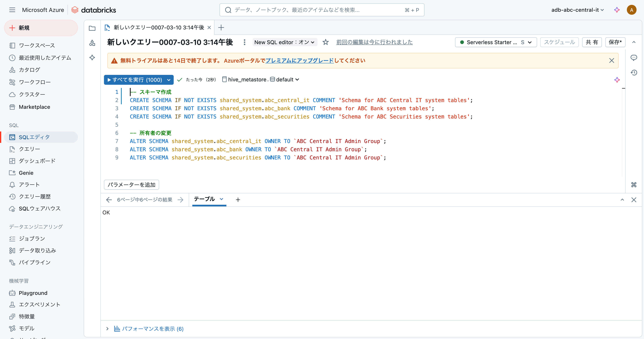Open the query kebab menu
The height and width of the screenshot is (339, 644).
coord(244,42)
